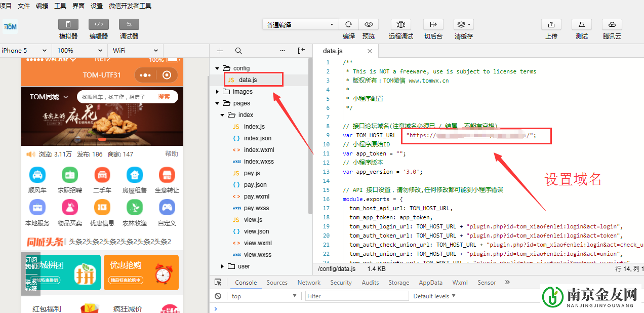Click the search icon in file explorer
The width and height of the screenshot is (644, 313).
[238, 51]
